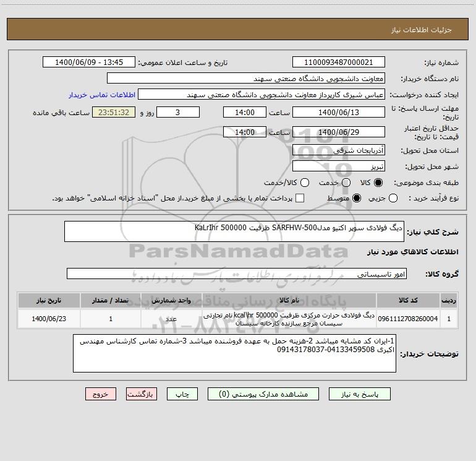Click the خروج exit button
This screenshot has height=461, width=476.
coord(101,394)
